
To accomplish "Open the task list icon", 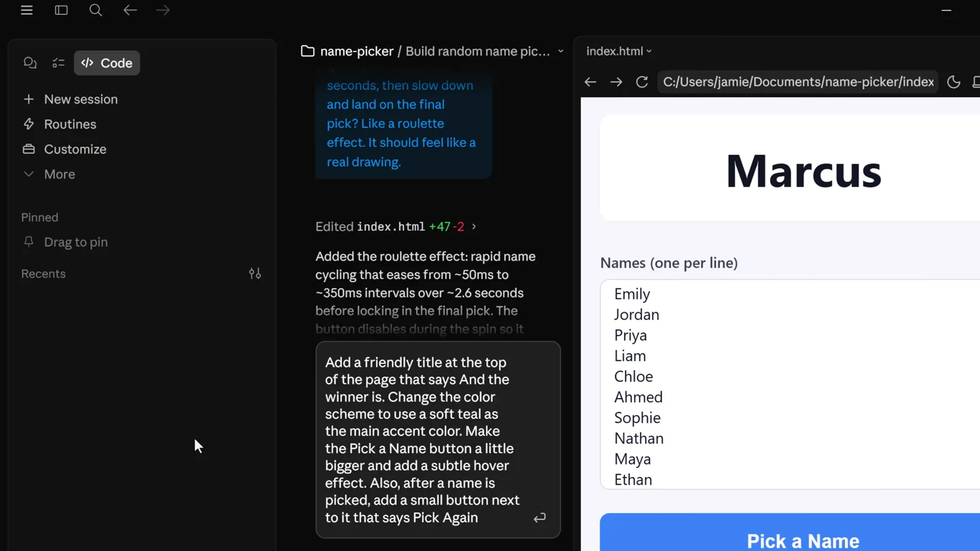I will (x=58, y=63).
